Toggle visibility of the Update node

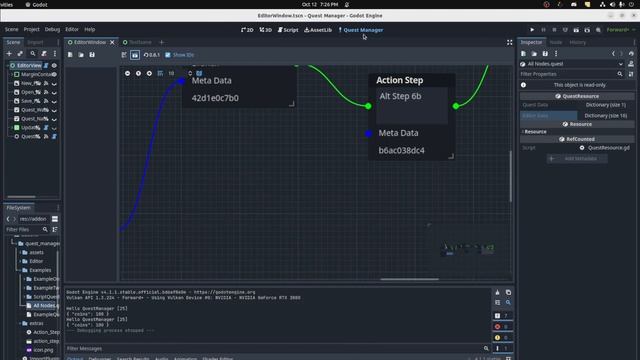coord(54,128)
